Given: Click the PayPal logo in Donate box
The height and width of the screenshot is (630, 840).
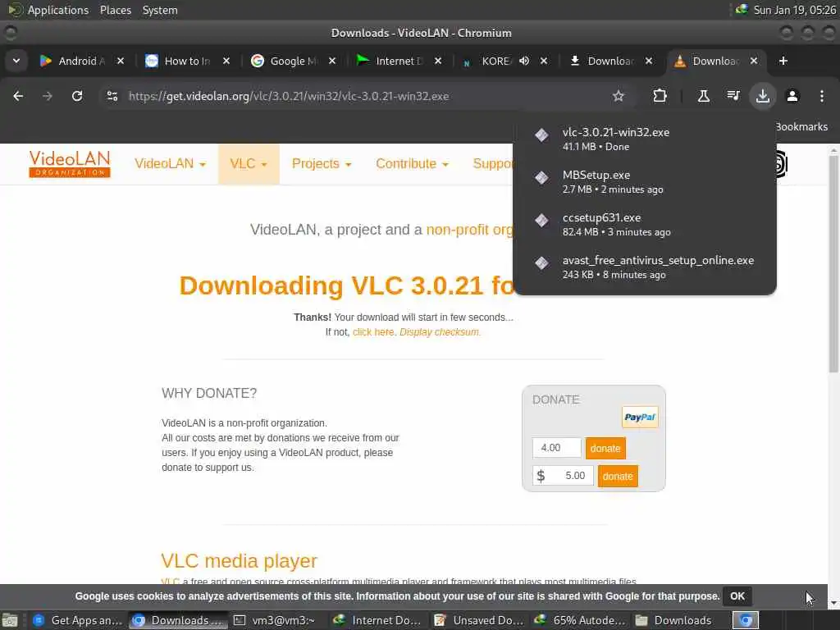Looking at the screenshot, I should click(x=640, y=418).
